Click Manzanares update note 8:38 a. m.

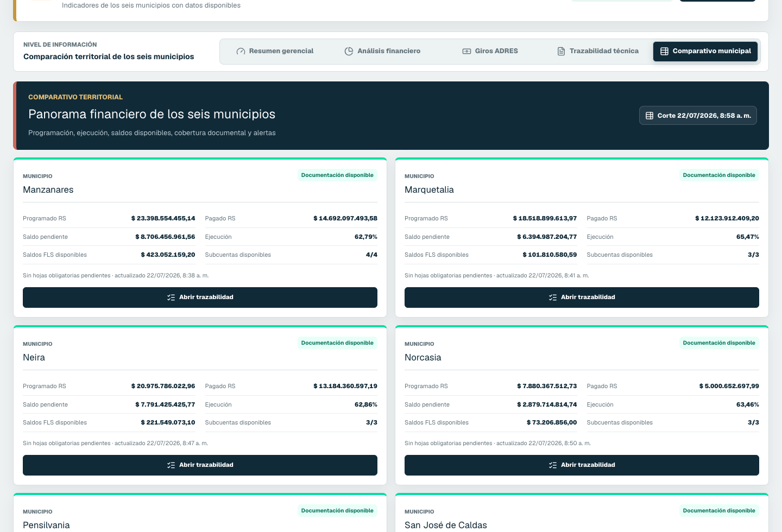click(116, 276)
